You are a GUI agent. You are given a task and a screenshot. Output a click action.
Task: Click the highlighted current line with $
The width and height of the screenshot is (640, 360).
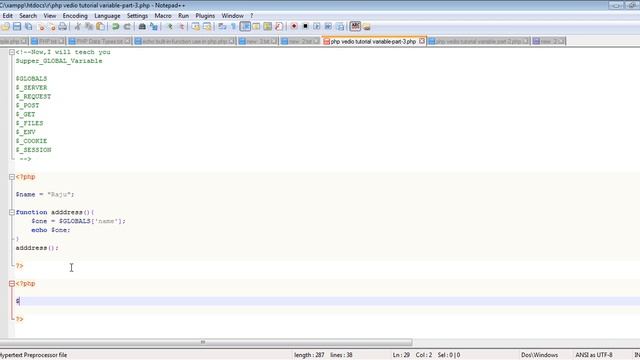click(x=327, y=301)
